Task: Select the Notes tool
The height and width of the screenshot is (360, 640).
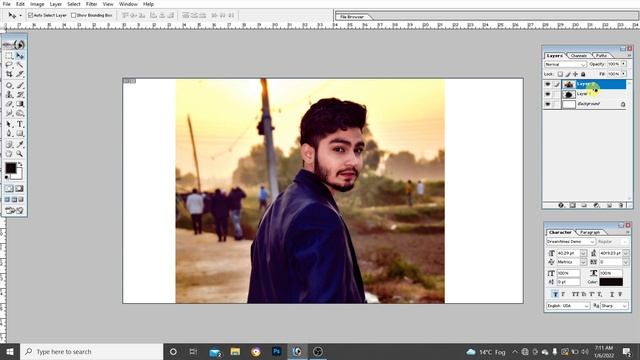Action: coord(9,144)
